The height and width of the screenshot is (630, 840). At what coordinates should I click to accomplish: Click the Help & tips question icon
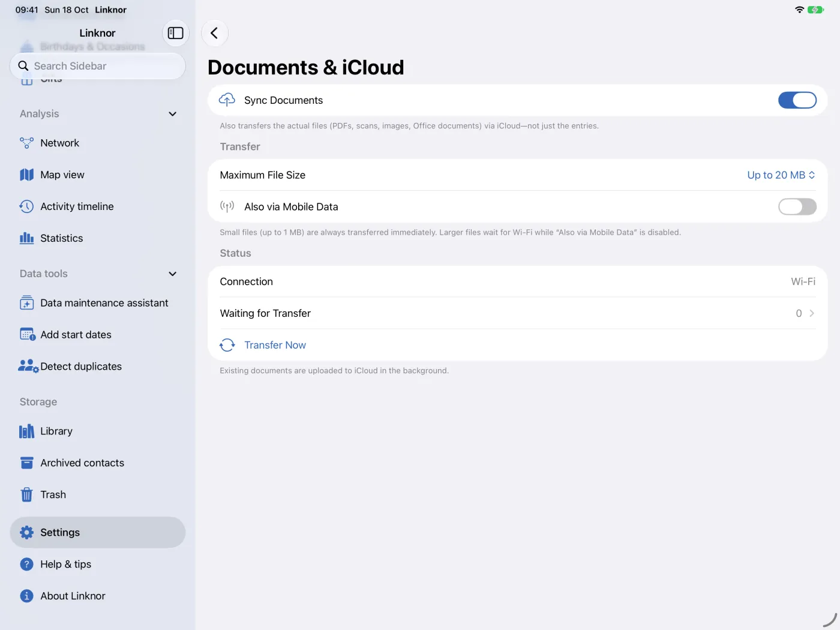pyautogui.click(x=26, y=564)
